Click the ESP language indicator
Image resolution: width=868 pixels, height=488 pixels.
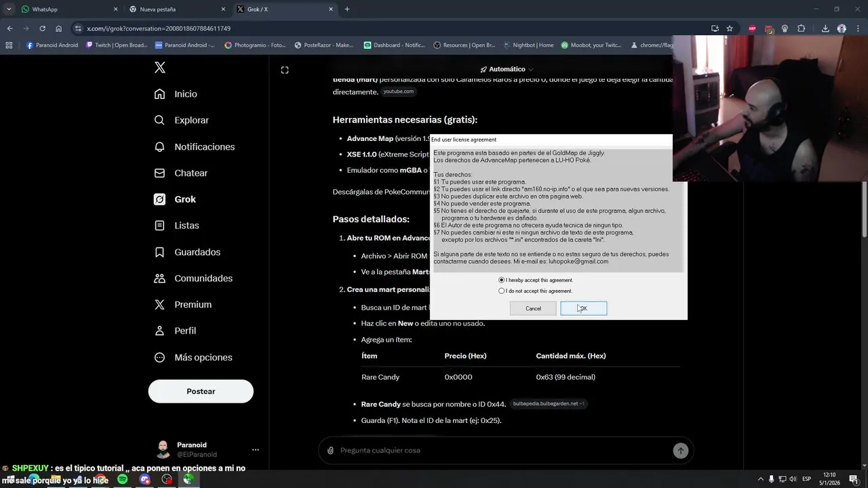click(806, 479)
